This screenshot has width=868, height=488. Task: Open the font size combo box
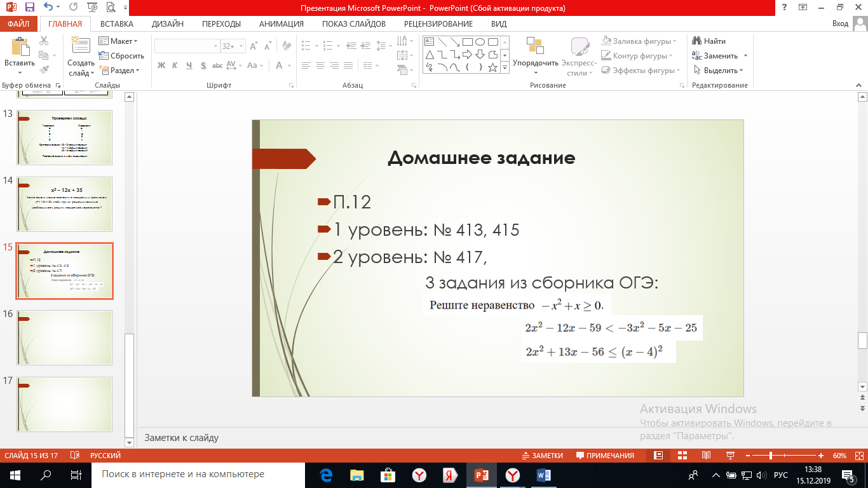[232, 46]
